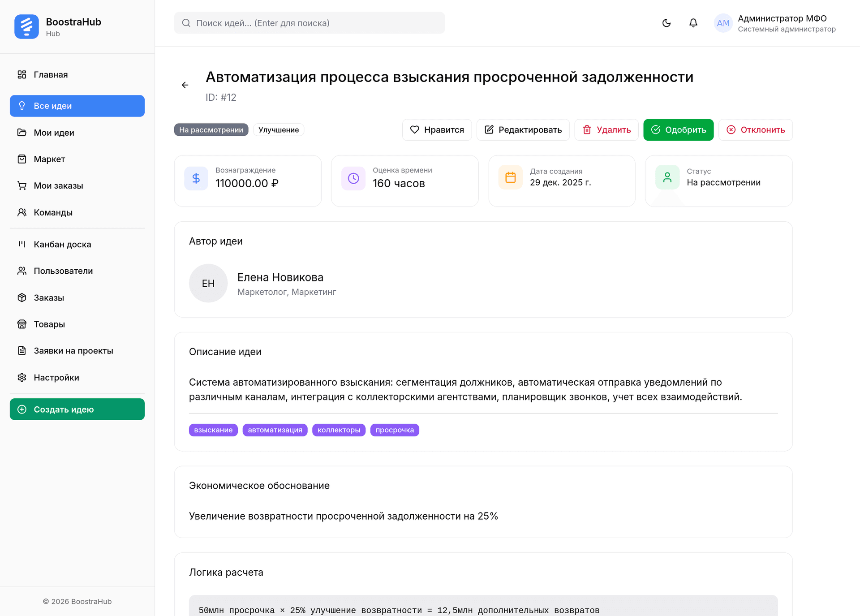Open Настройки from the sidebar
Image resolution: width=860 pixels, height=616 pixels.
click(56, 377)
